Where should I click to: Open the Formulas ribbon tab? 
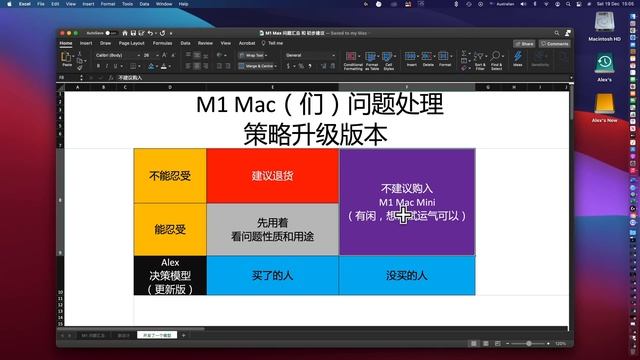pyautogui.click(x=162, y=43)
